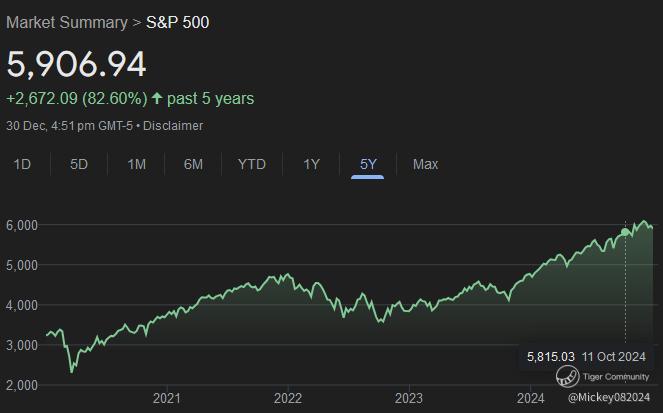This screenshot has height=413, width=663.
Task: Click the selected 5Y tab
Action: point(368,164)
